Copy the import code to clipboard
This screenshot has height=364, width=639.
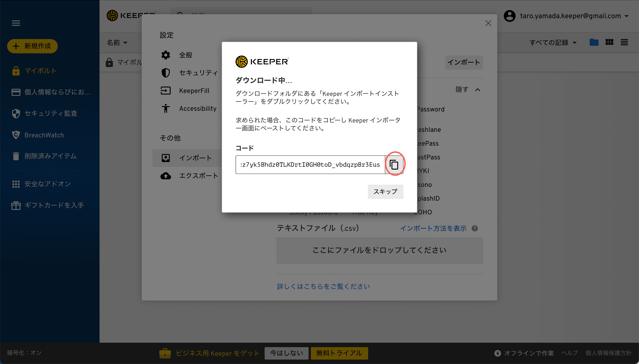[x=394, y=164]
